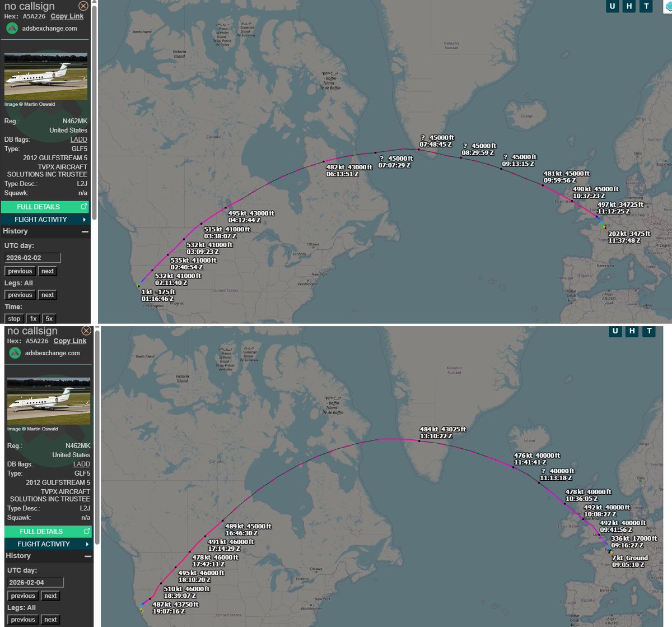Close the lower aircraft info panel with X
Image resolution: width=672 pixels, height=627 pixels.
click(86, 331)
